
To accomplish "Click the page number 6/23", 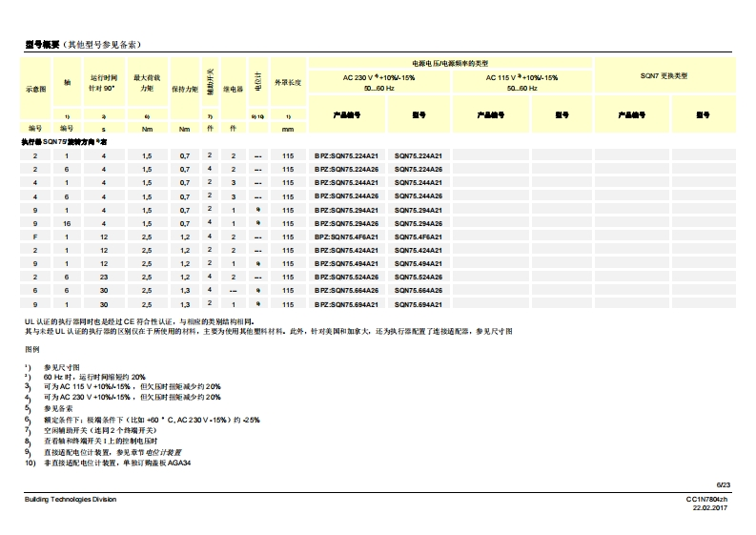I will [722, 484].
